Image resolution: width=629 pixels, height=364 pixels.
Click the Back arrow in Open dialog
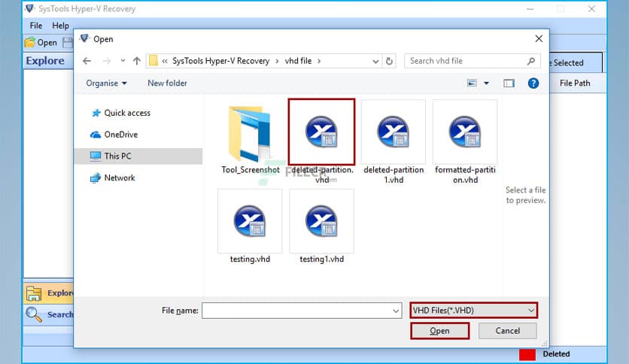coord(87,61)
